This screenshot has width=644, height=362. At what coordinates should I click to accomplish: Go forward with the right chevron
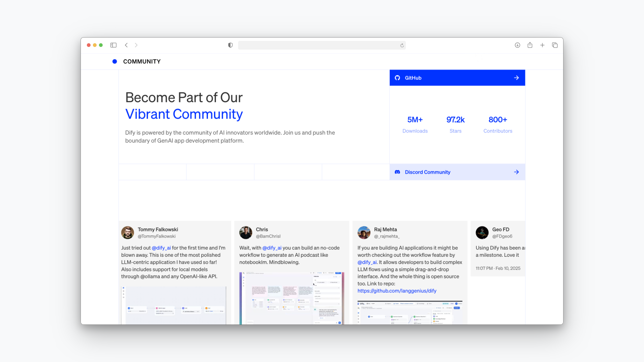[x=136, y=45]
